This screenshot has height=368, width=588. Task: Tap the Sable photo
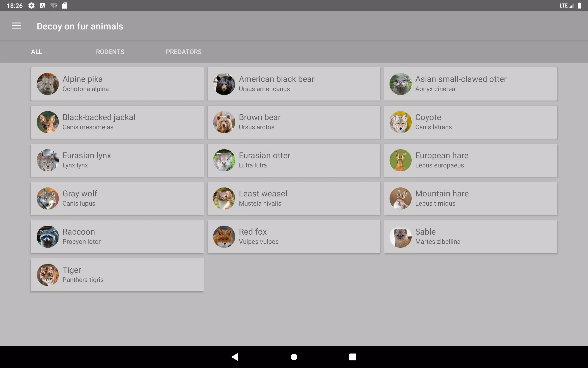[x=400, y=237]
